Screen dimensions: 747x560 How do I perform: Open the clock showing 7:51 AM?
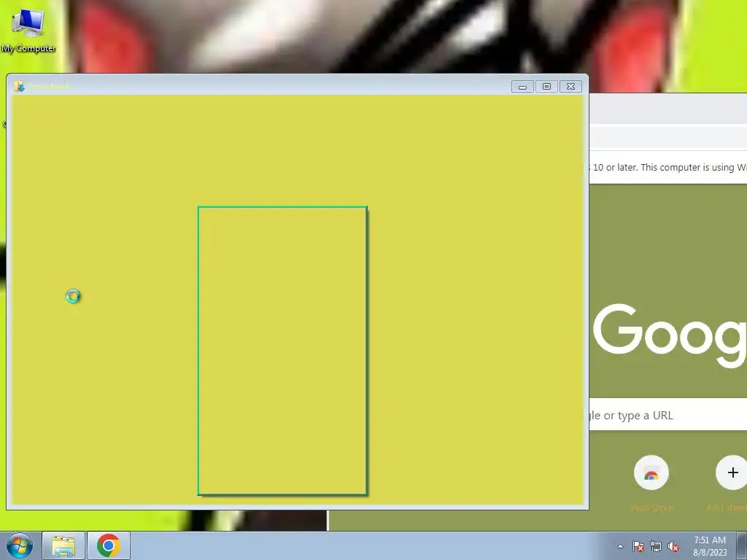tap(710, 546)
